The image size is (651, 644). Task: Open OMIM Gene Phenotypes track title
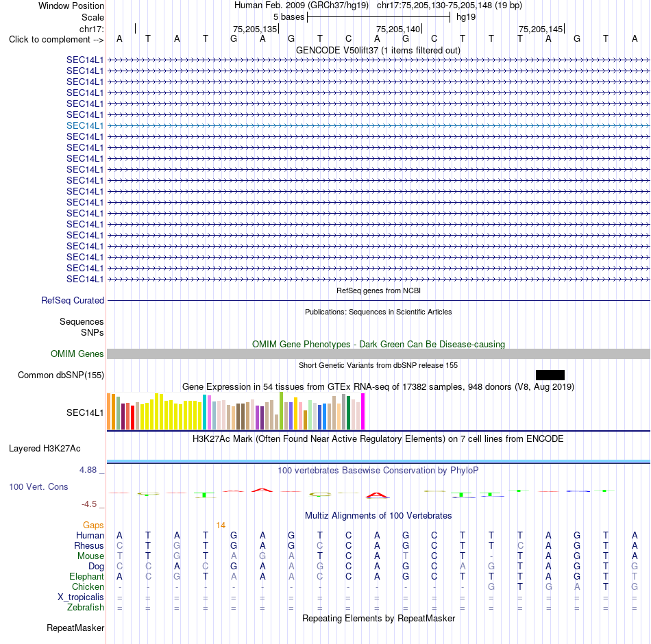point(378,344)
